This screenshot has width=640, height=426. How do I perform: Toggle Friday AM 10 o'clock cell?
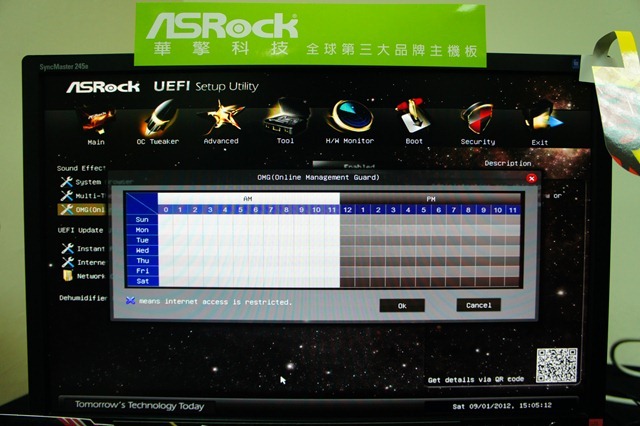tap(316, 271)
